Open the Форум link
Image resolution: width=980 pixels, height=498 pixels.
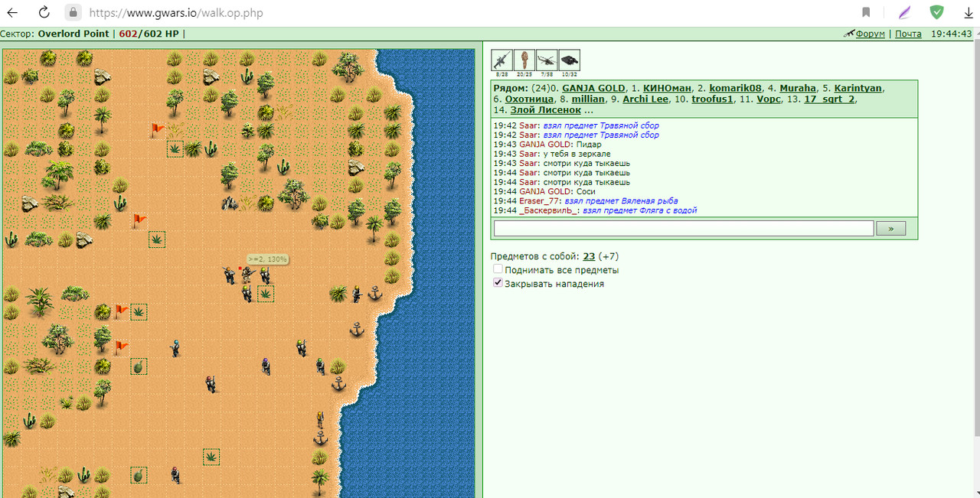(871, 34)
